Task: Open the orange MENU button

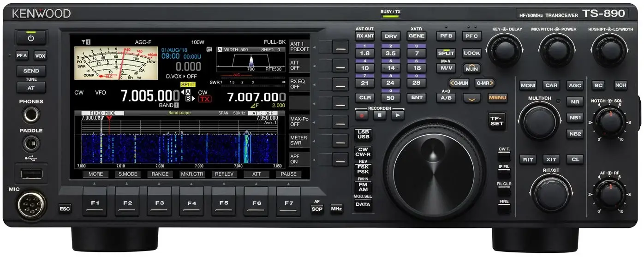Action: [497, 98]
